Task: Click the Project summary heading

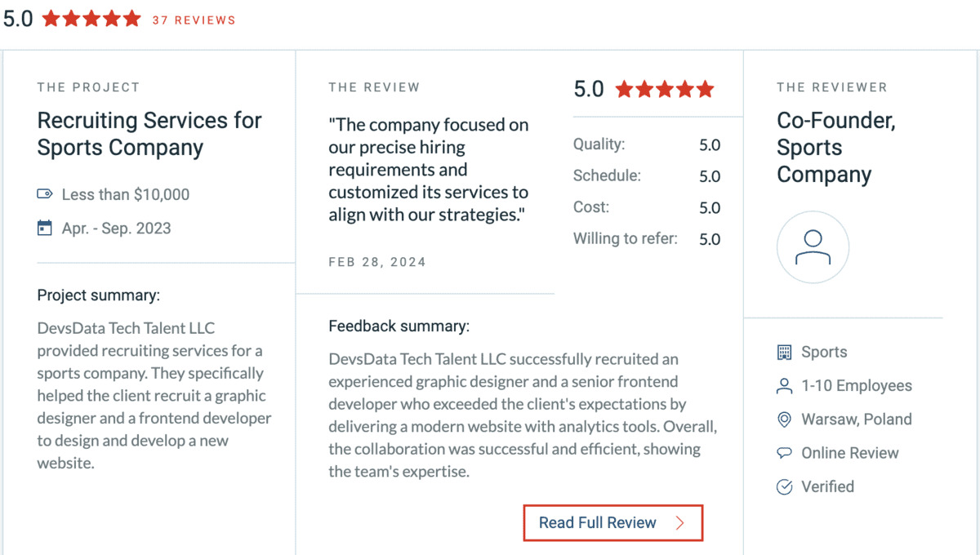Action: 99,295
